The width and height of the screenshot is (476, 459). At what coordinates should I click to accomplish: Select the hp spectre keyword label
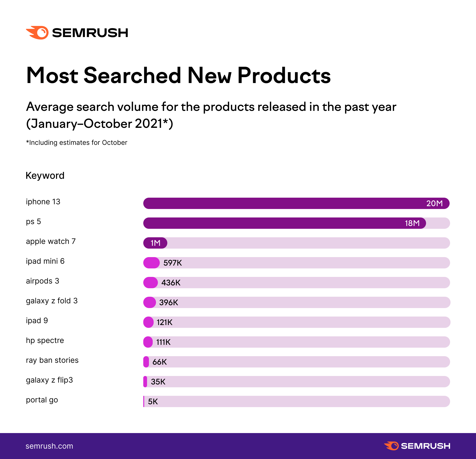click(45, 340)
